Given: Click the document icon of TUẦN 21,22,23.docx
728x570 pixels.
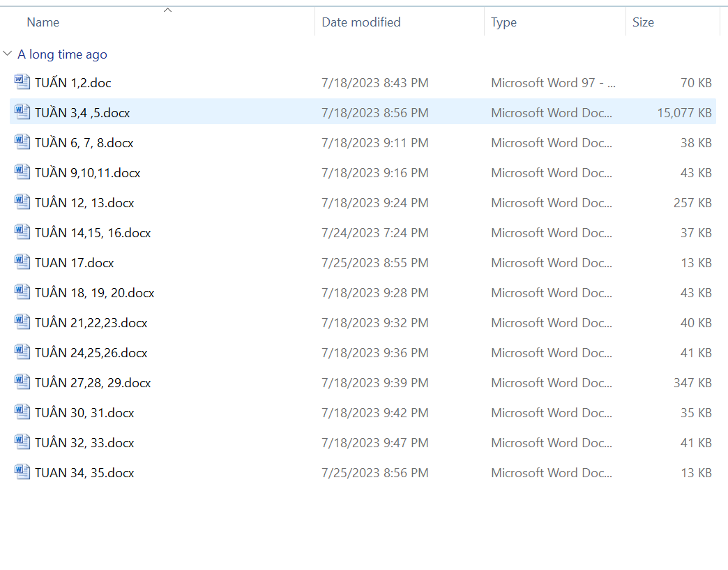Looking at the screenshot, I should point(22,322).
